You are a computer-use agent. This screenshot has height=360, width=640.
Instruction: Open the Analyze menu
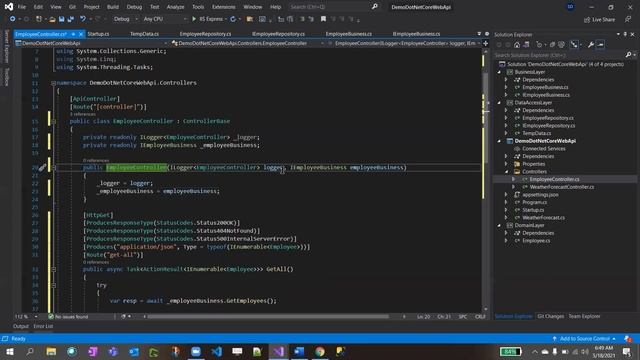[176, 7]
